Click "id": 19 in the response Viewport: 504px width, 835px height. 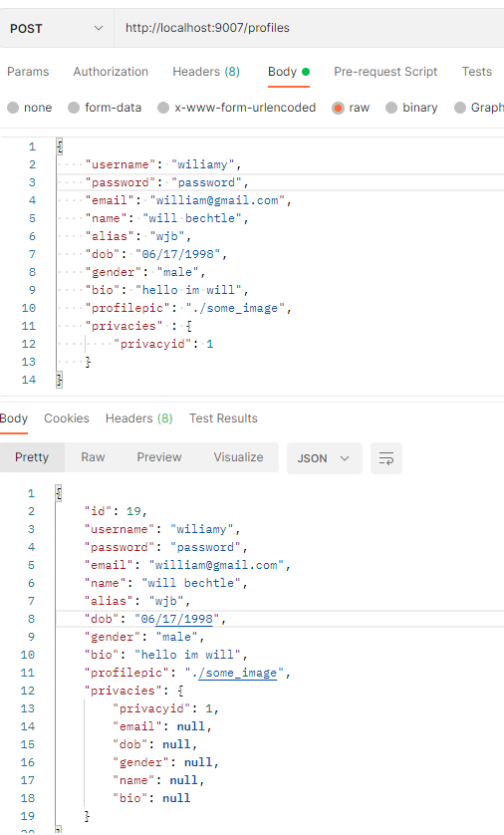tap(115, 512)
